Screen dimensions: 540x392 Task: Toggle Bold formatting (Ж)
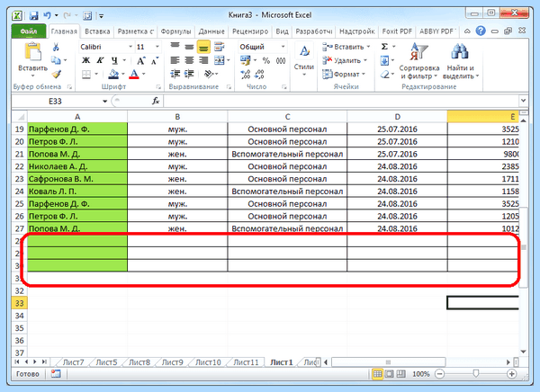click(85, 60)
